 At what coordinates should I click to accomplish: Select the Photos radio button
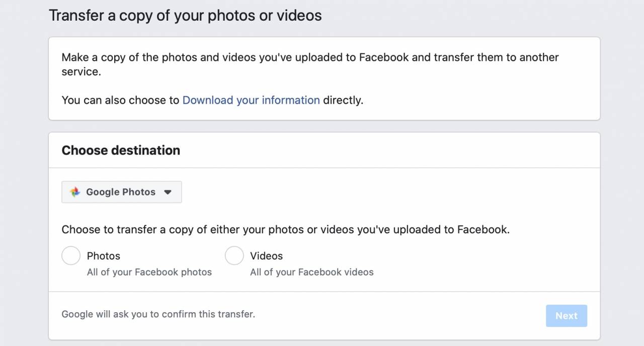coord(71,255)
